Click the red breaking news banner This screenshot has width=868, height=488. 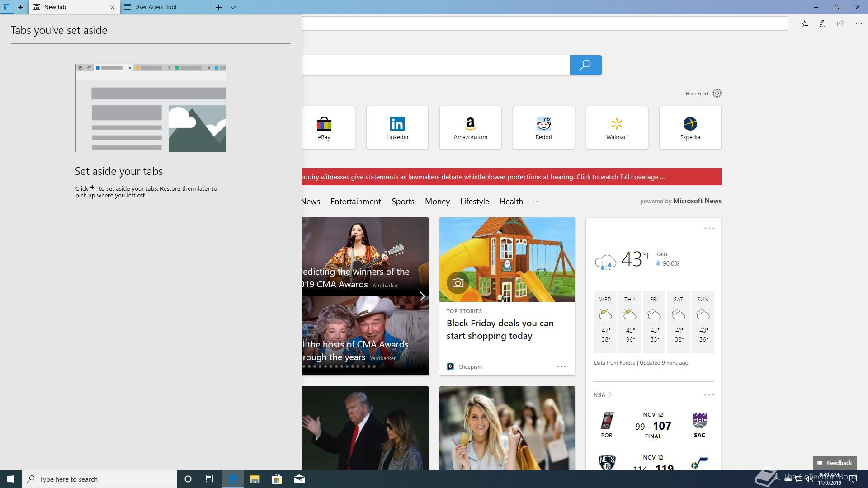(512, 177)
